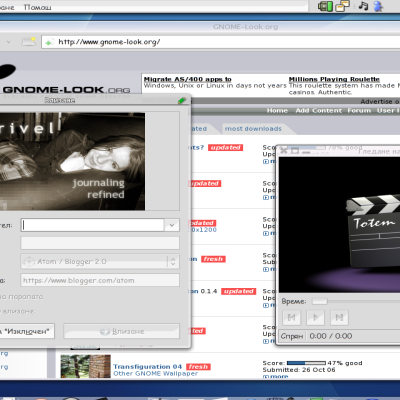Click the green battery monitor tray icon

point(325,6)
